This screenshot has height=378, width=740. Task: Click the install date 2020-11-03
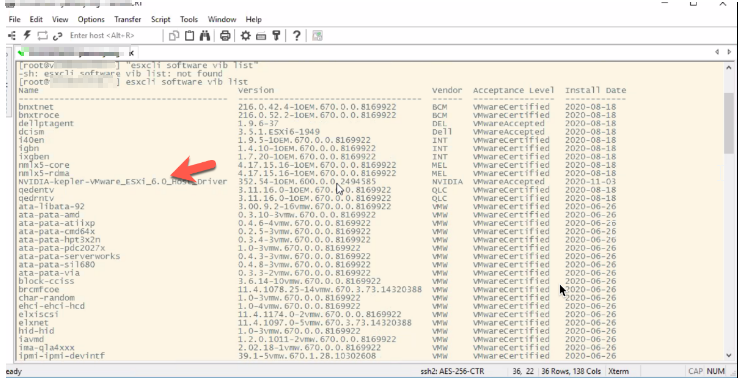point(590,182)
